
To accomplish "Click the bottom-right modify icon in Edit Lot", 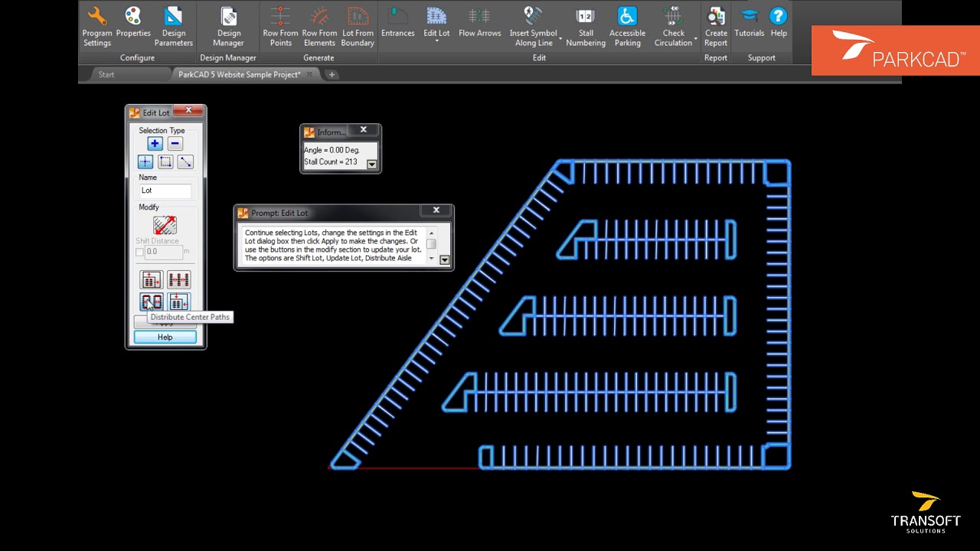I will (179, 302).
